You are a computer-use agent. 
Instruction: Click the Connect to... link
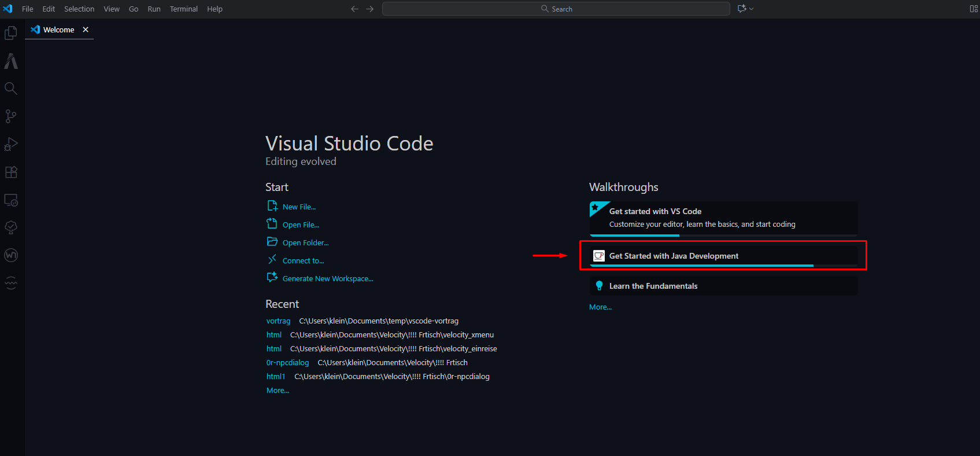[303, 260]
